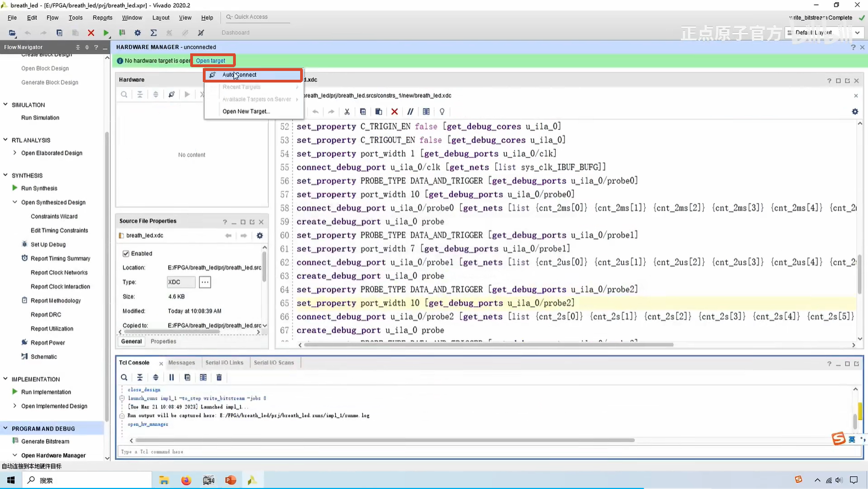Click browse button next to XDC type

point(204,282)
